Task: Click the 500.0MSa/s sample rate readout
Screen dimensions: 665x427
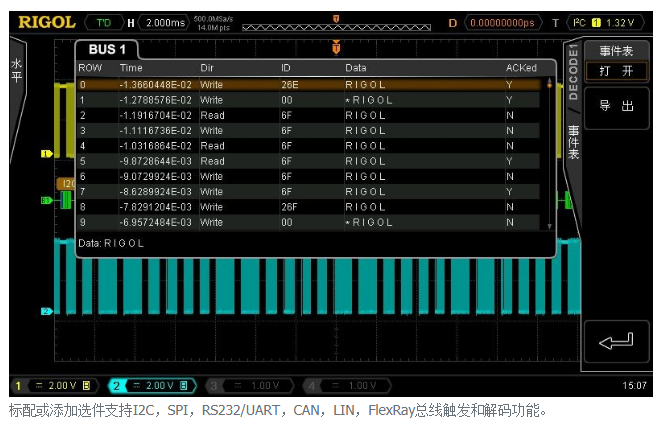Action: 213,19
